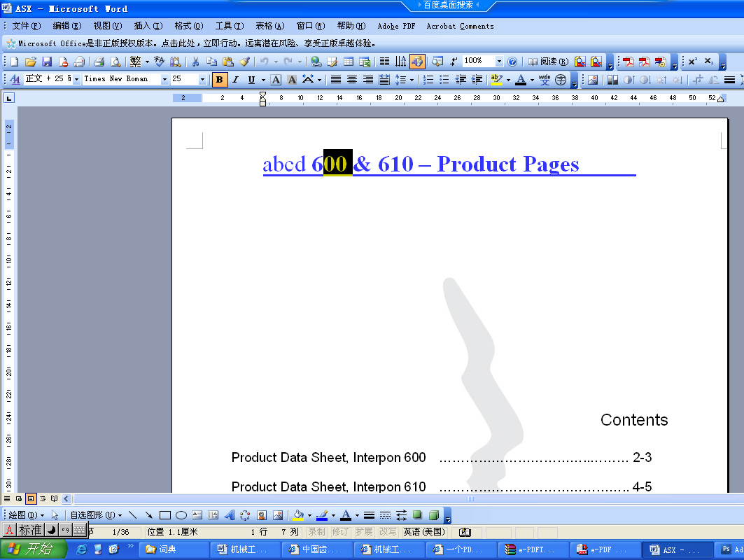This screenshot has height=560, width=744.
Task: Align text right
Action: (368, 80)
